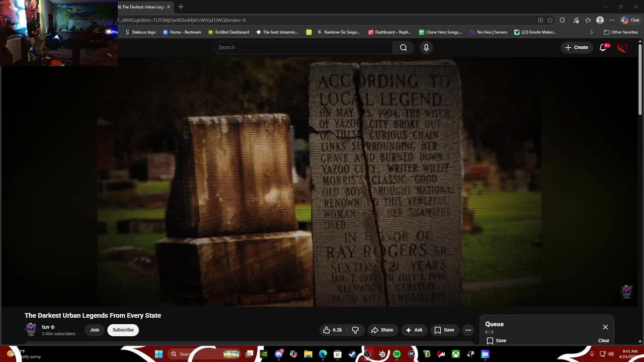
Task: Open volume control in system tray
Action: tap(610, 354)
